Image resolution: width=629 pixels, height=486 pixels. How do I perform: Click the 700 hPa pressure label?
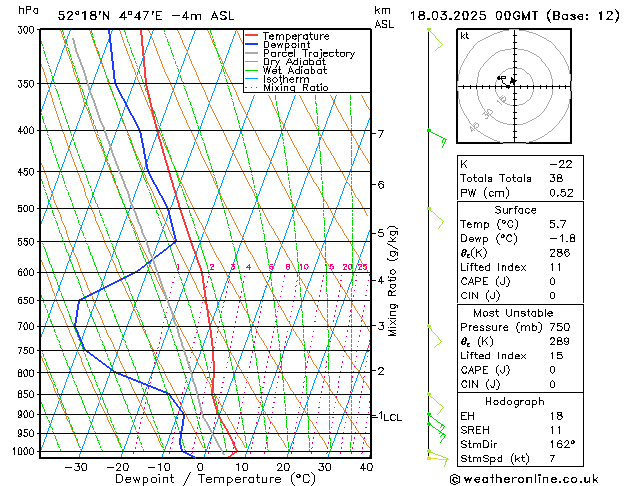pos(28,326)
